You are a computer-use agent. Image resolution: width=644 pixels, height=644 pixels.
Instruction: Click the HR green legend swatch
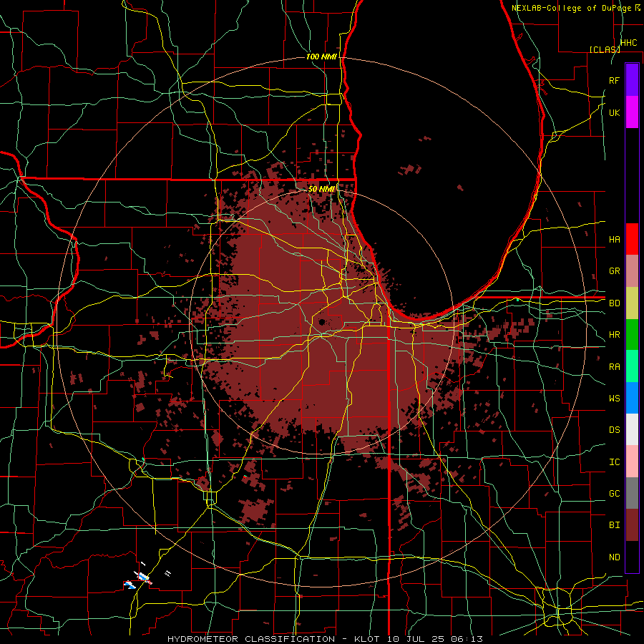pos(632,335)
